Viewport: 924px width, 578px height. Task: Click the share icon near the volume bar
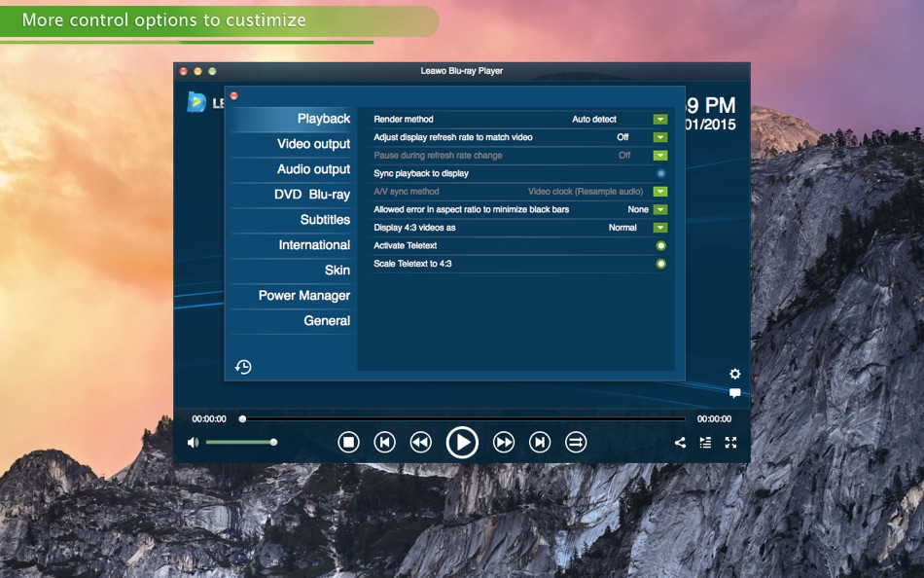680,442
